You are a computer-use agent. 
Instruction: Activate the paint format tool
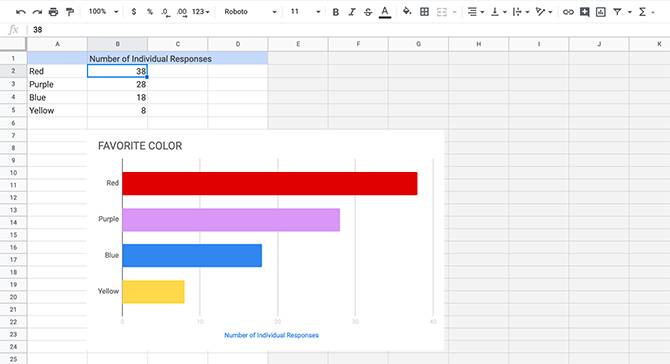tap(70, 12)
